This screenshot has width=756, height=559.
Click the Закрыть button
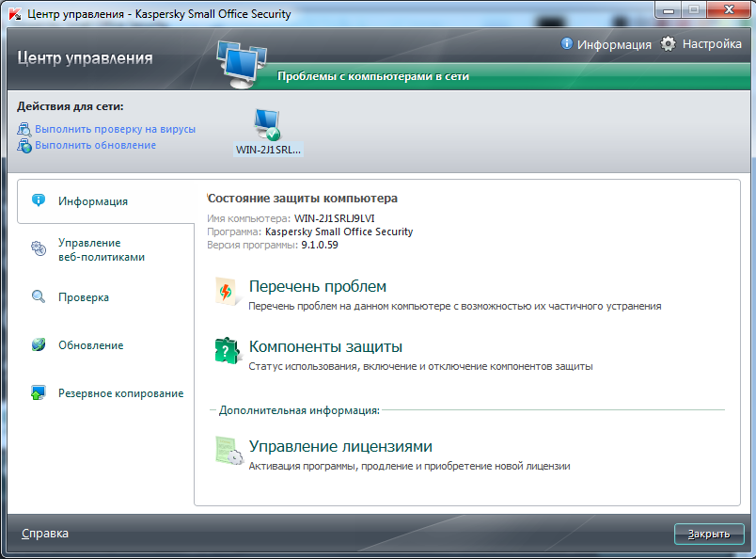[709, 534]
